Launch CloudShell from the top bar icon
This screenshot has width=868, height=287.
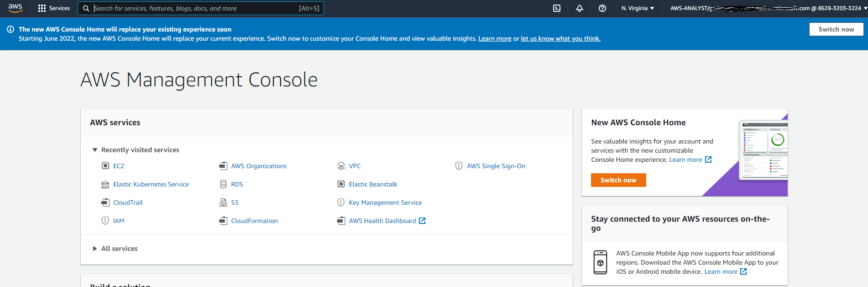pyautogui.click(x=557, y=8)
